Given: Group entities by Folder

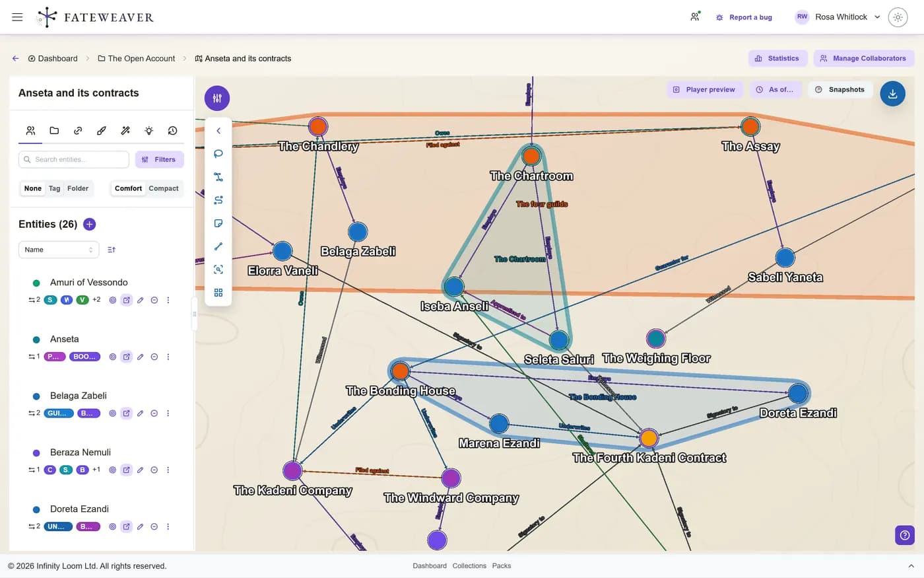Looking at the screenshot, I should 78,188.
